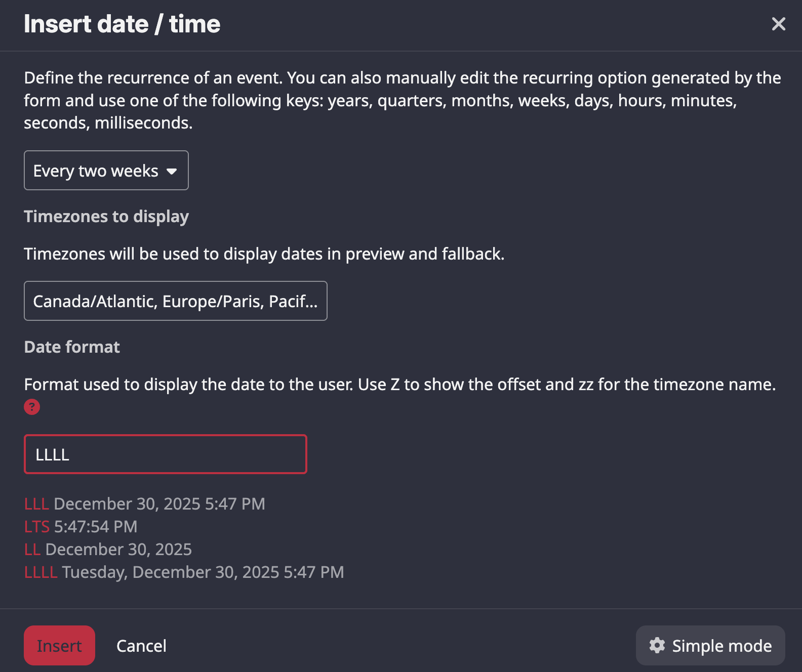
Task: Pick the LTS time format shortcut
Action: click(x=37, y=527)
